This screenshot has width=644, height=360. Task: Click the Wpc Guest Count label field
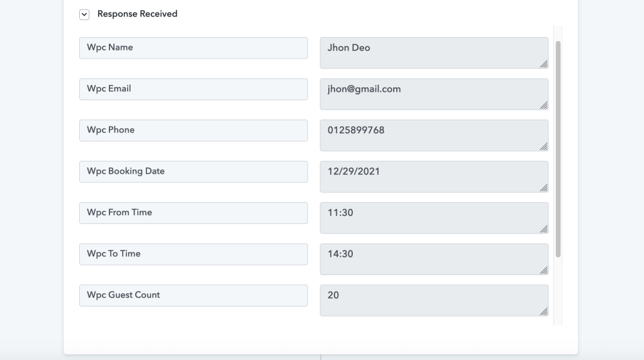[194, 295]
